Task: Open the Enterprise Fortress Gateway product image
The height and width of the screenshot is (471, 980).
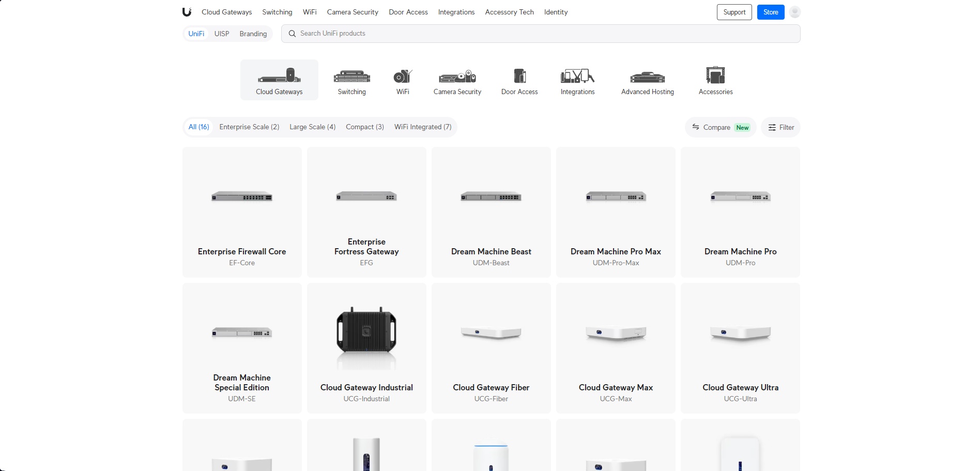Action: point(366,196)
